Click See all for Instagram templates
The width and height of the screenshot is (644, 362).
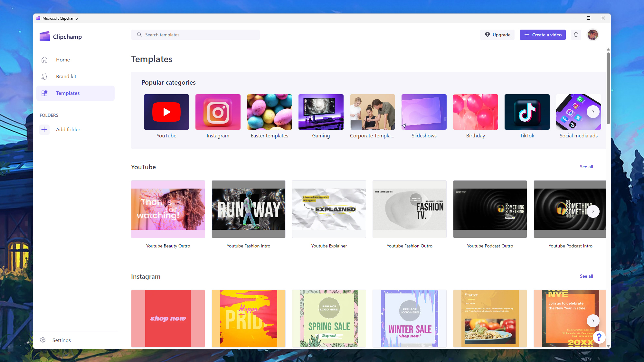pyautogui.click(x=586, y=276)
